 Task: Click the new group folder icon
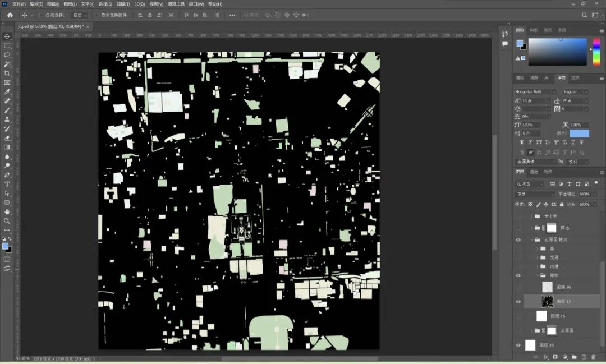(575, 357)
